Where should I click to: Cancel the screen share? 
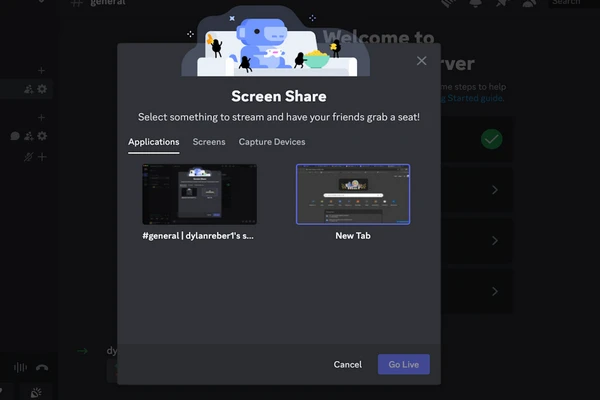347,364
